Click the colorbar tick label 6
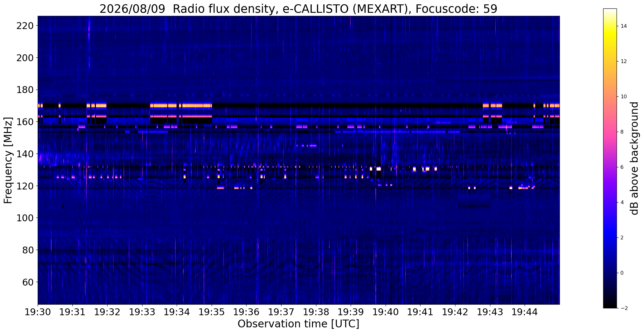The width and height of the screenshot is (644, 333). coord(622,167)
